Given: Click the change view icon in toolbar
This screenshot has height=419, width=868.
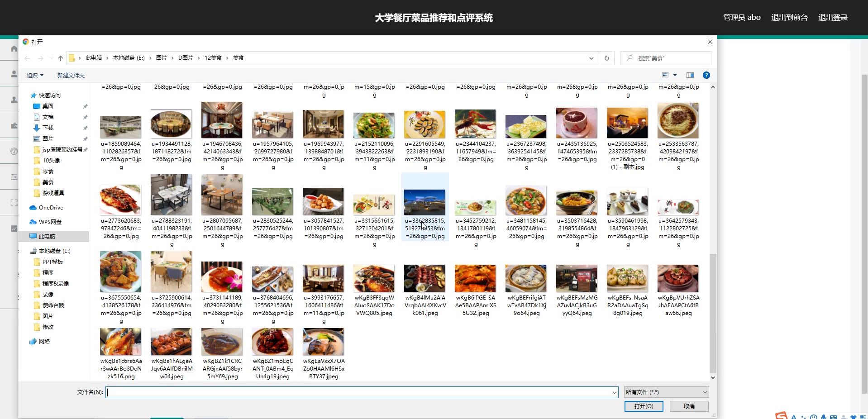Looking at the screenshot, I should click(x=665, y=75).
